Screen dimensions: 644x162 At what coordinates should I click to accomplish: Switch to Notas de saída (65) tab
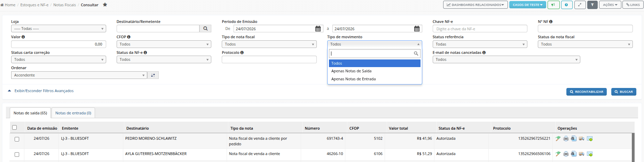30,113
